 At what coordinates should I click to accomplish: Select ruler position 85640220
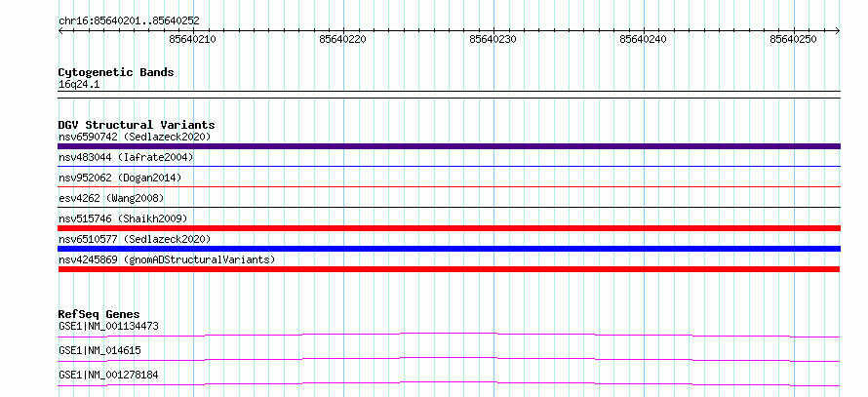[x=342, y=39]
